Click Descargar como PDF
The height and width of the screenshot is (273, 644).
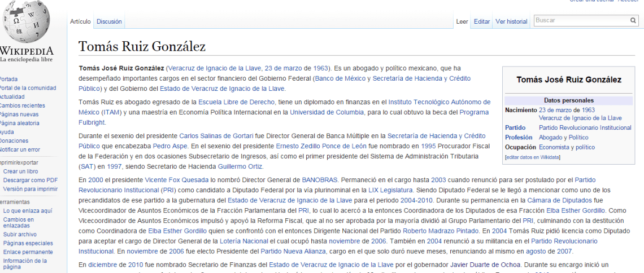point(31,180)
